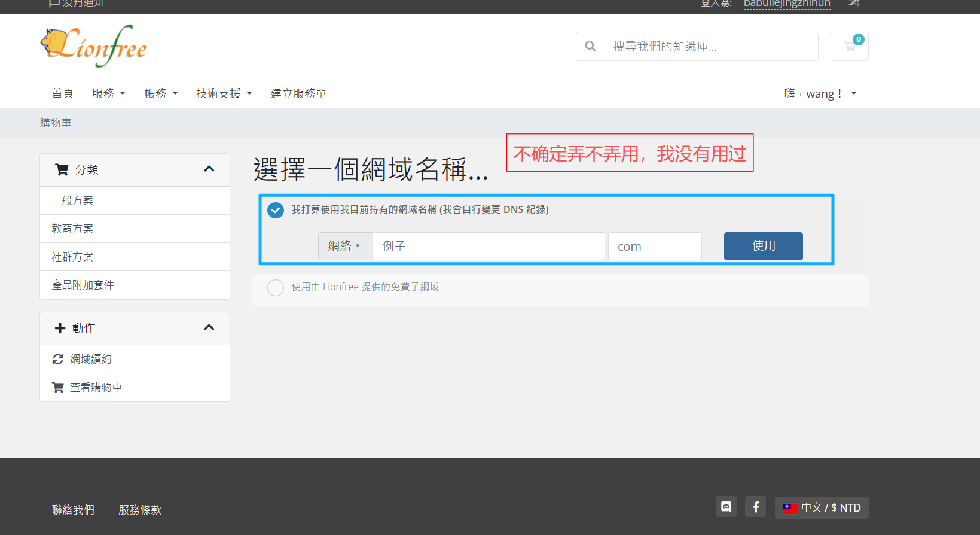Select 教育方案 category
Image resolution: width=980 pixels, height=535 pixels.
pyautogui.click(x=135, y=229)
